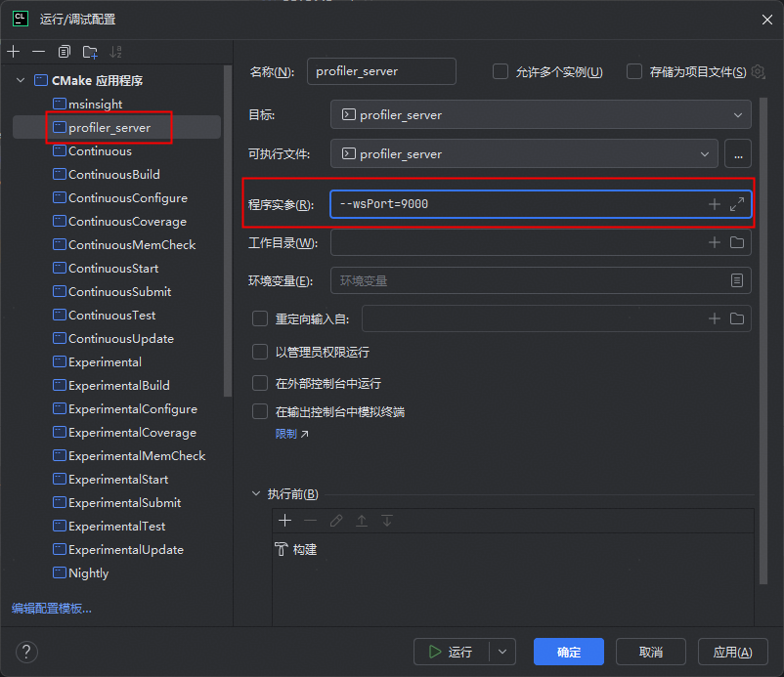
Task: Click the 运行 button
Action: [x=452, y=652]
